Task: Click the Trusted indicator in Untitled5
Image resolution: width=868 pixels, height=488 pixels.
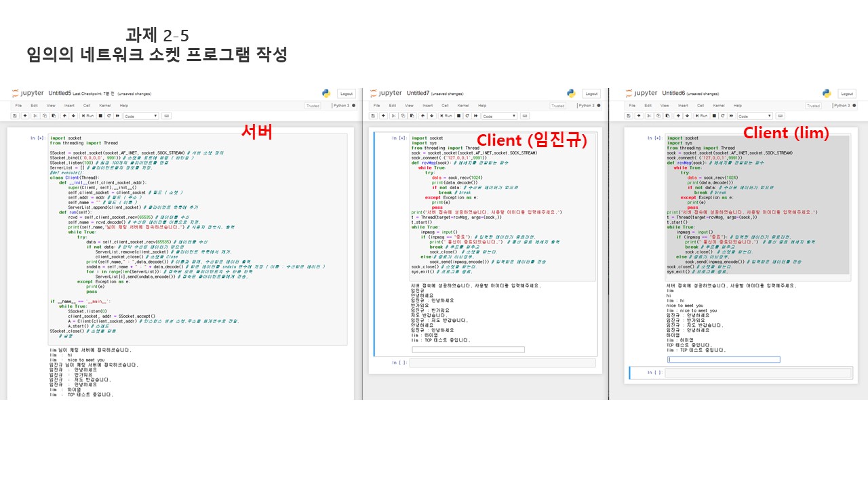Action: click(313, 106)
